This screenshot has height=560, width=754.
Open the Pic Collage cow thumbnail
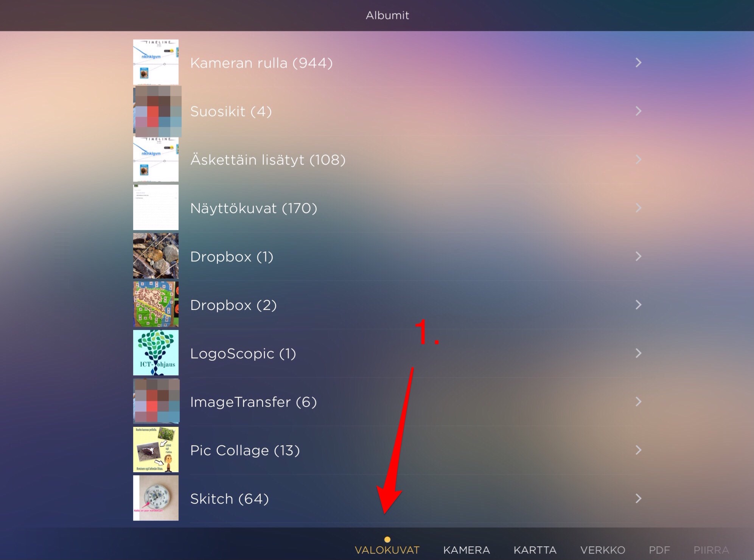155,450
